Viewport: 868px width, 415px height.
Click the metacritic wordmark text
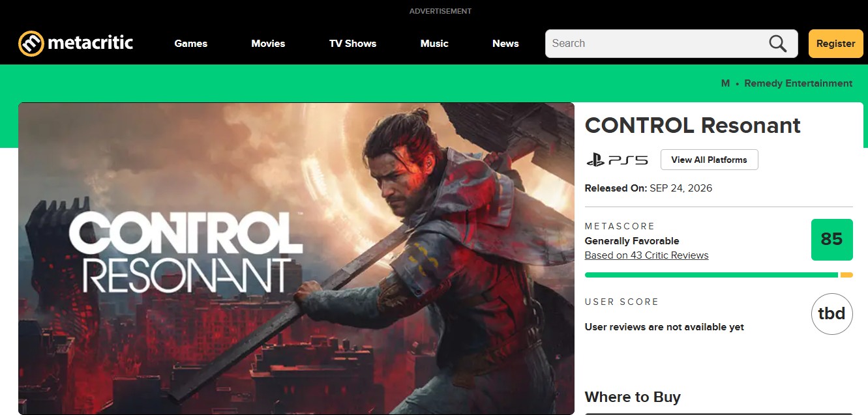point(90,43)
